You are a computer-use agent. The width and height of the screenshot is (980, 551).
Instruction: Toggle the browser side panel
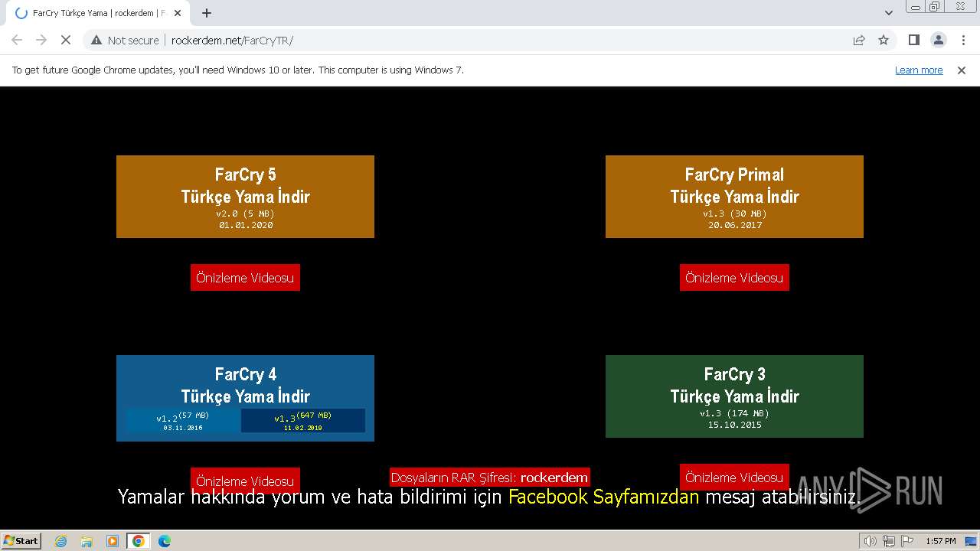[x=913, y=40]
